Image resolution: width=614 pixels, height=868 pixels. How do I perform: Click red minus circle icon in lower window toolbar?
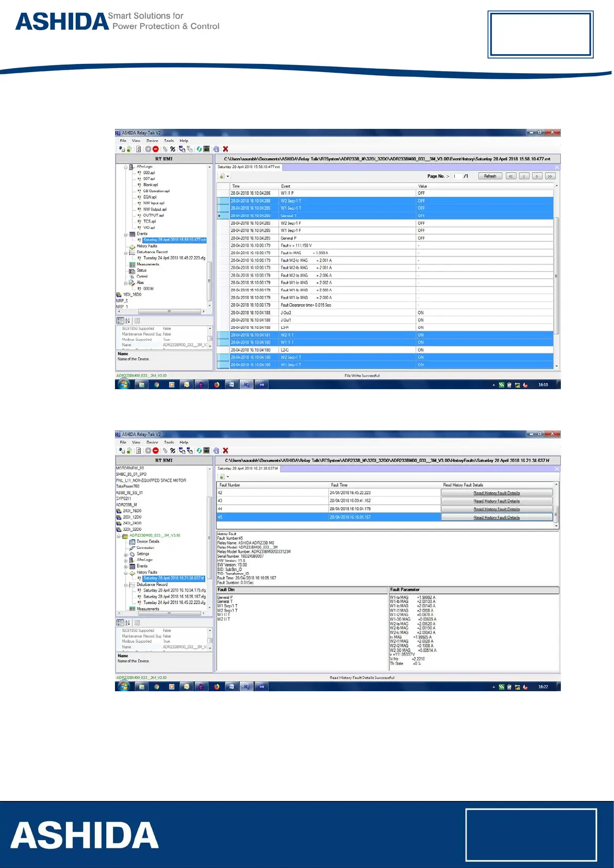(x=155, y=450)
